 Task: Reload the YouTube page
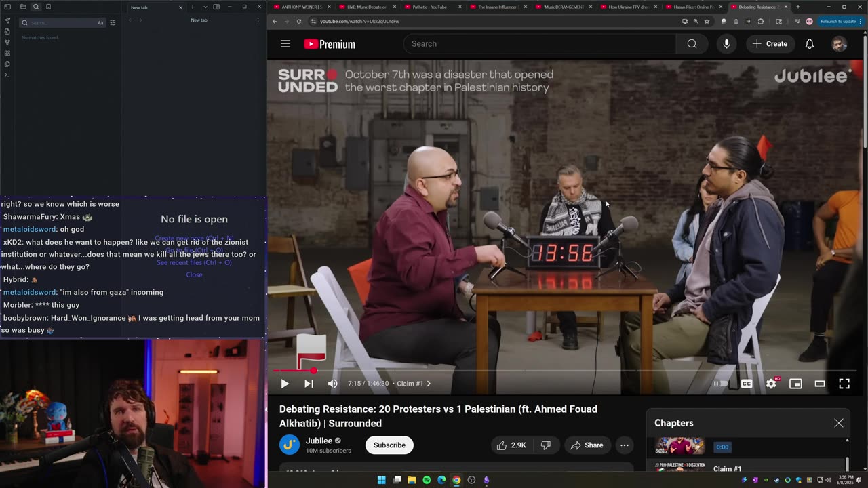[298, 21]
